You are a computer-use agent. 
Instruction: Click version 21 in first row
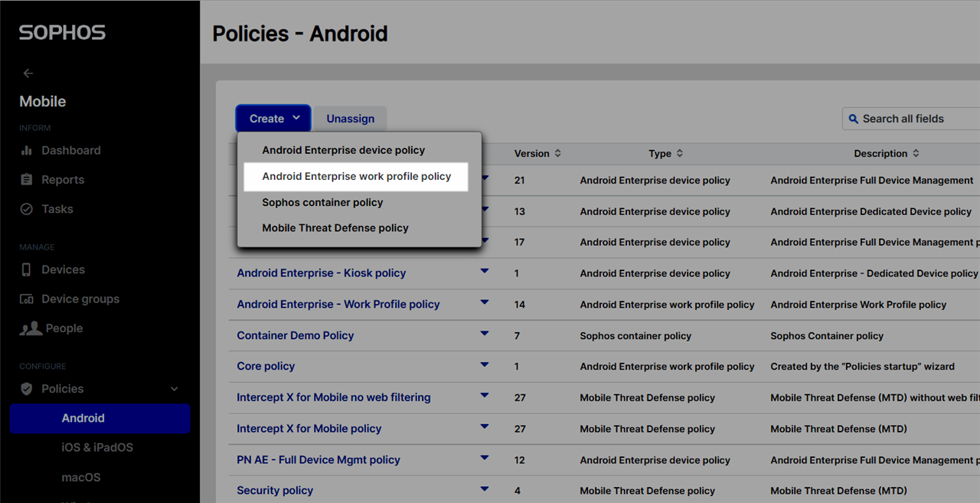click(520, 181)
